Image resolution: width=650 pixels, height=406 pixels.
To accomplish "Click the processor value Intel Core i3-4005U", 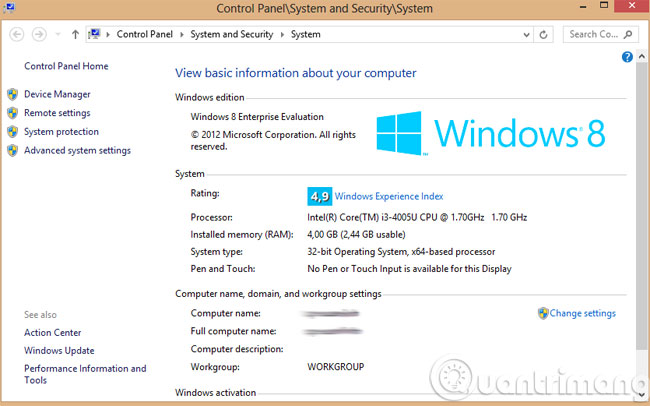I will coord(417,217).
